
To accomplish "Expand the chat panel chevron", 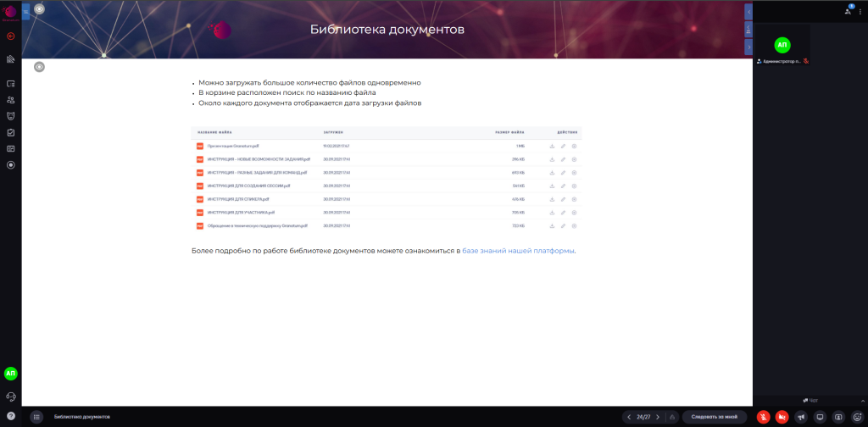I will point(862,401).
